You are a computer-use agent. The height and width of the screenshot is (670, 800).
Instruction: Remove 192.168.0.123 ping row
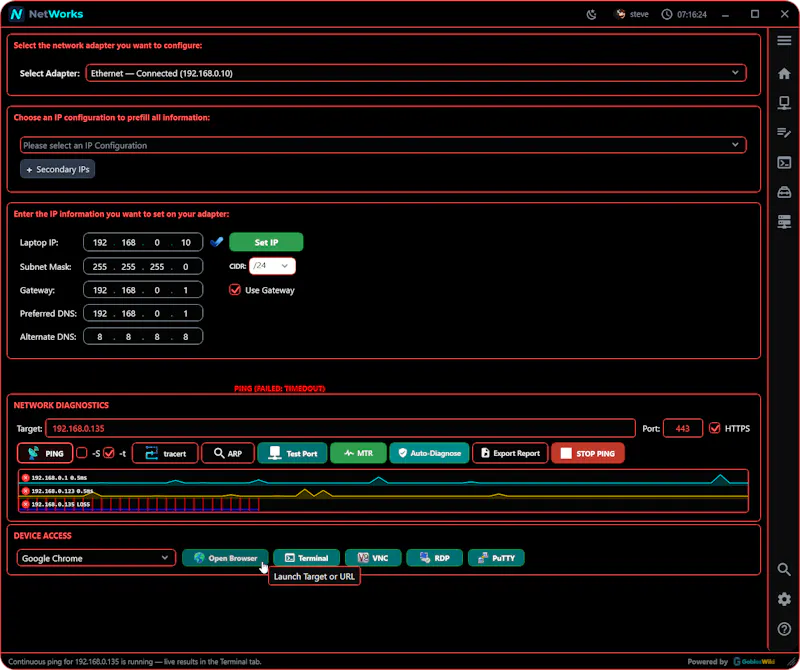pyautogui.click(x=26, y=491)
